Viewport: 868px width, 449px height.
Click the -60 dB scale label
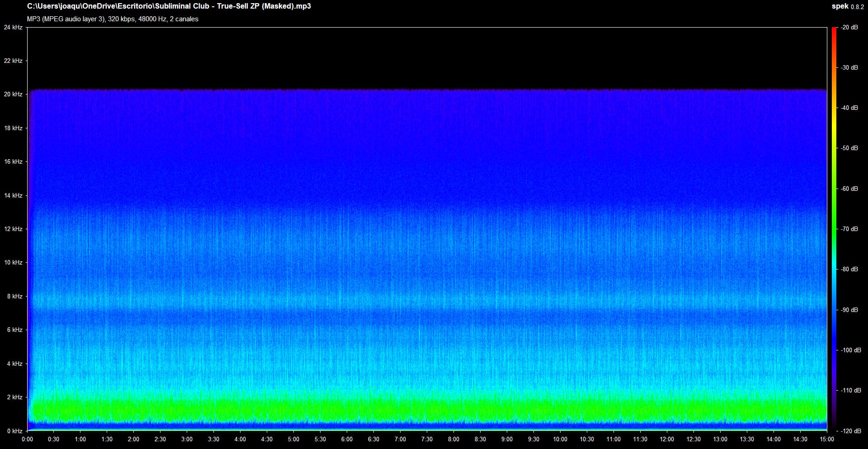(849, 189)
